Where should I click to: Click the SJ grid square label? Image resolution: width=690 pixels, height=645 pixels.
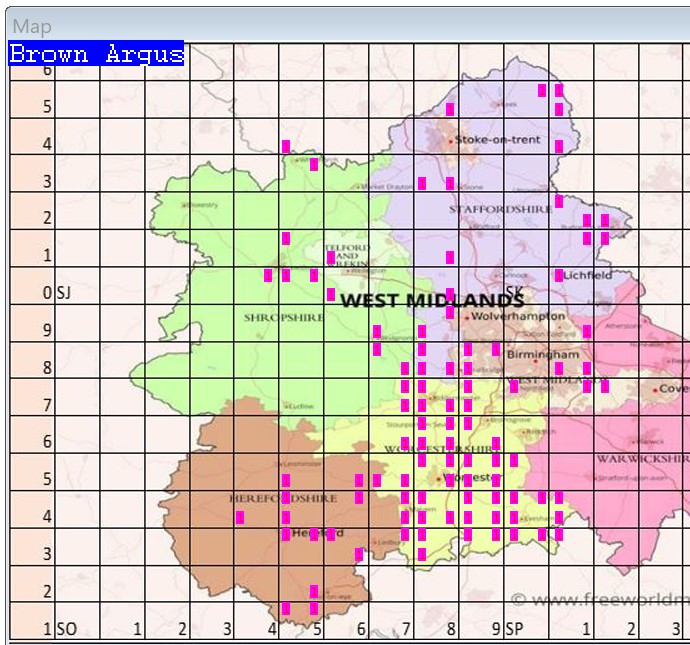(x=63, y=293)
